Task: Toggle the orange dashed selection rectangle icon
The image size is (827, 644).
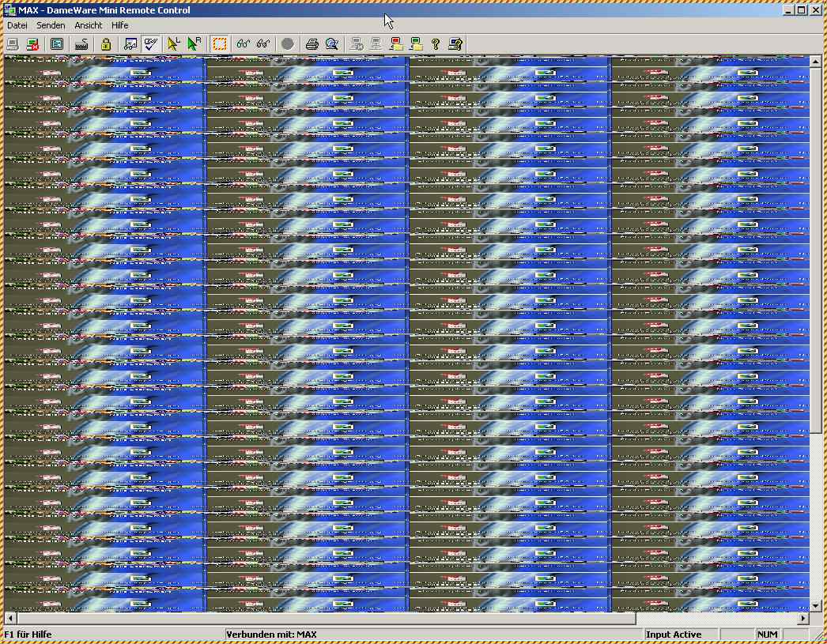Action: click(220, 44)
